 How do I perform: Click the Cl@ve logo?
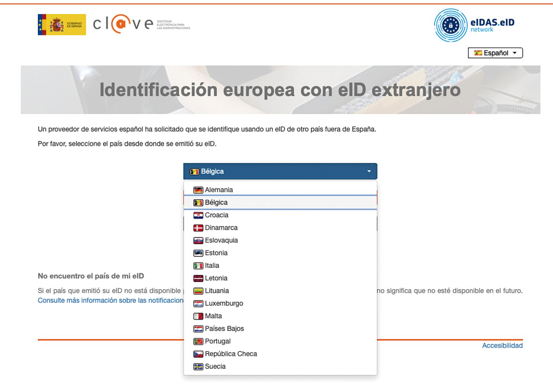[141, 24]
